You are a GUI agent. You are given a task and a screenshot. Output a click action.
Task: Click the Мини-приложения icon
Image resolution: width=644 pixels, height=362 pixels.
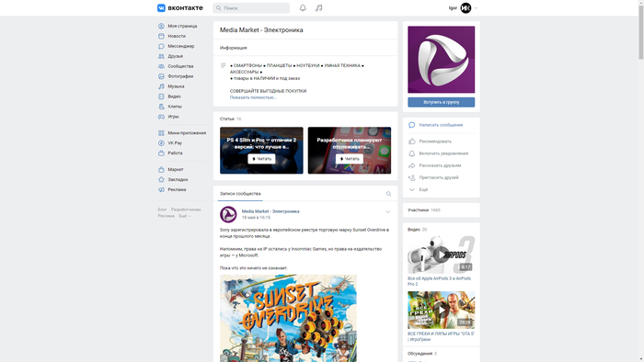point(161,133)
